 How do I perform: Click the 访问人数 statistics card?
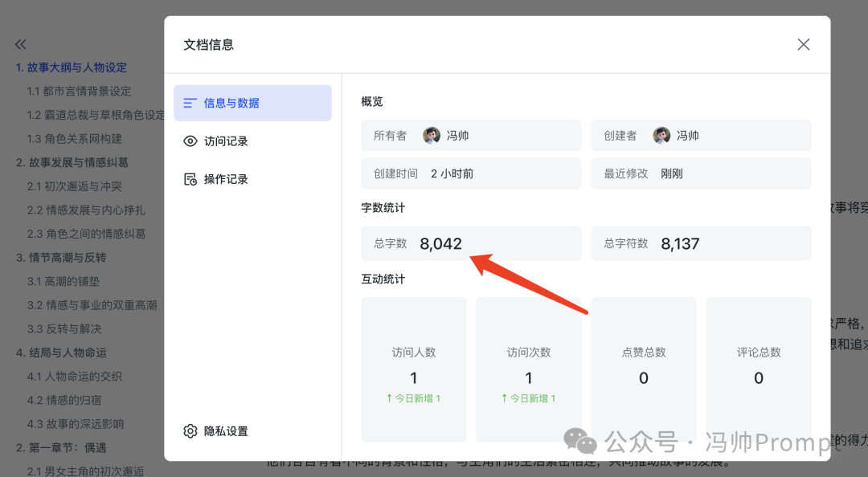pyautogui.click(x=413, y=369)
